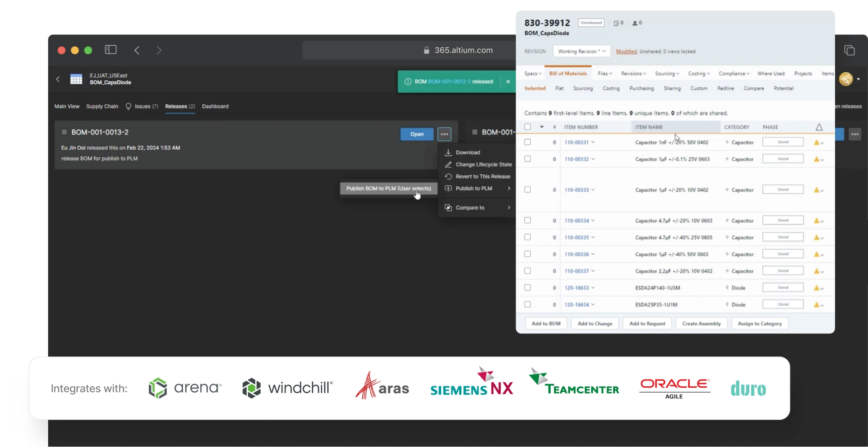Click the warning triangle column header icon

point(819,127)
